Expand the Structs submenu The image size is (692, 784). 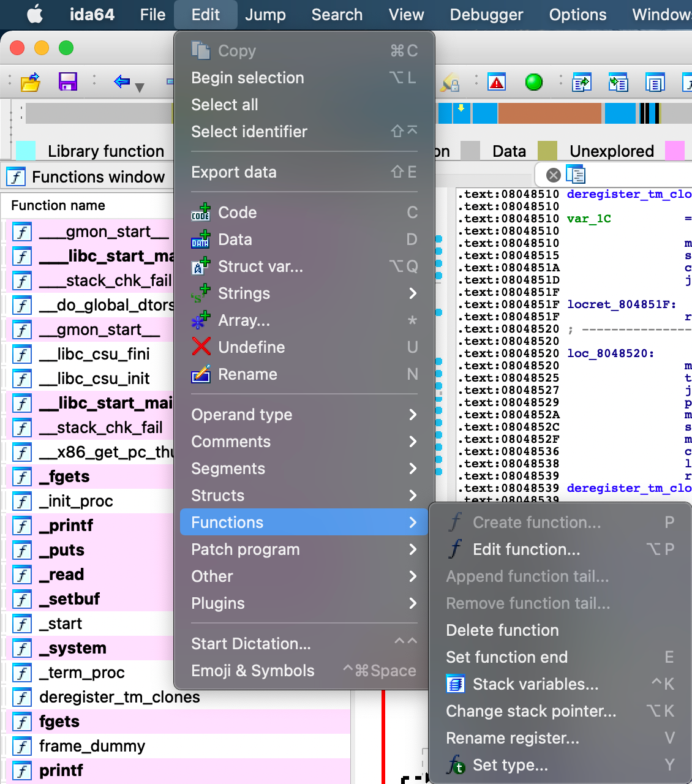304,496
